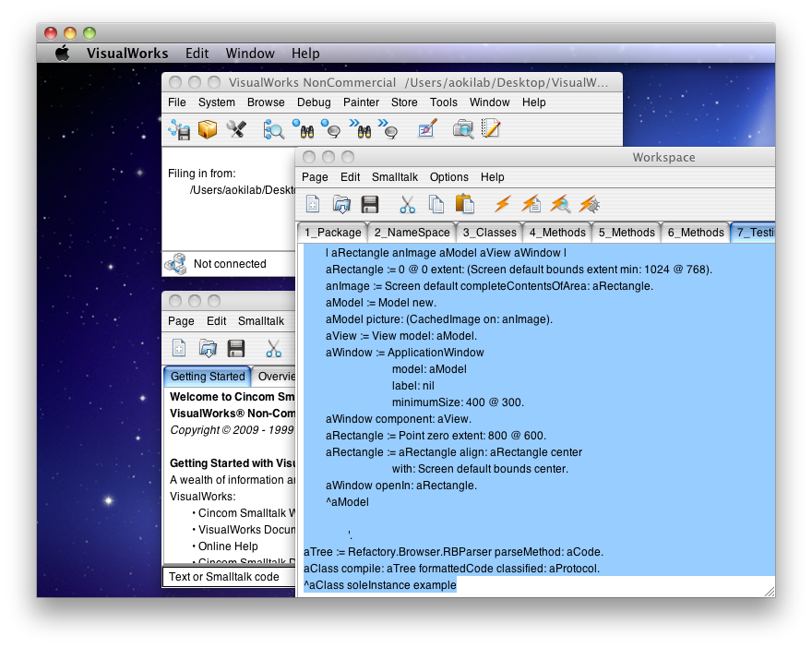Open the Workspace Options menu
This screenshot has height=648, width=812.
pyautogui.click(x=449, y=177)
